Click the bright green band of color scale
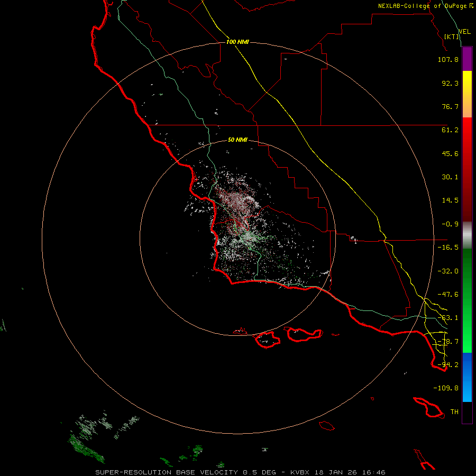Image resolution: width=476 pixels, height=476 pixels. coord(467,300)
